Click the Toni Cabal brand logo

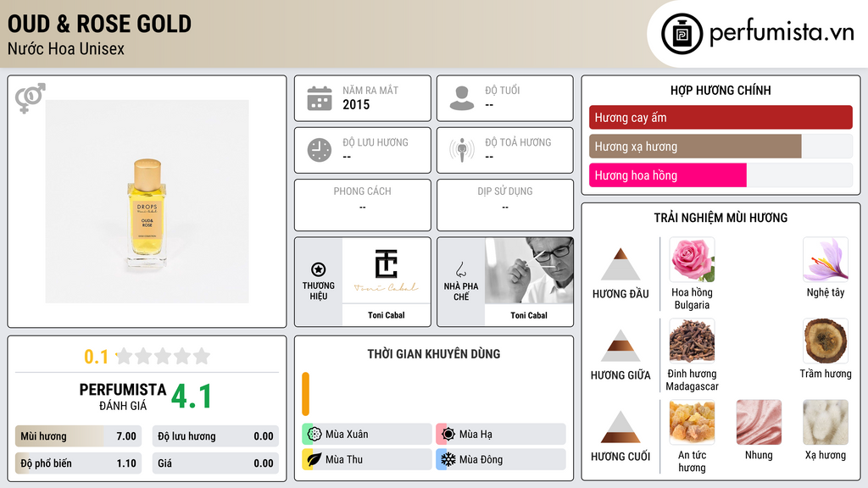point(387,270)
